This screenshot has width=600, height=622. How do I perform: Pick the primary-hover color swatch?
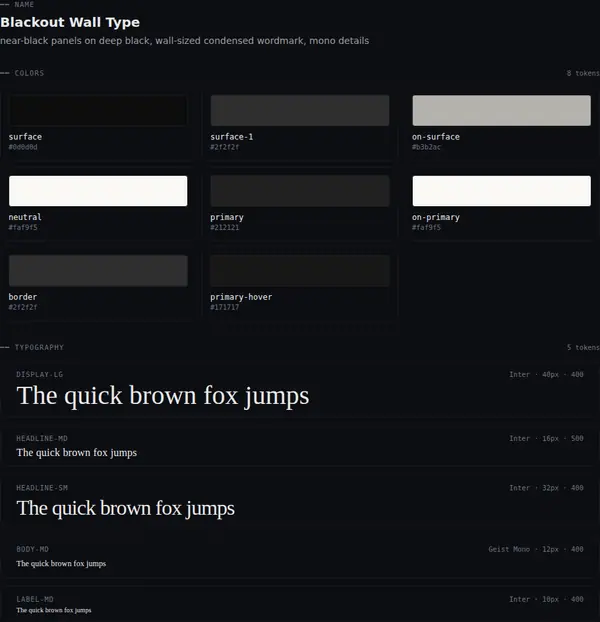(x=300, y=271)
